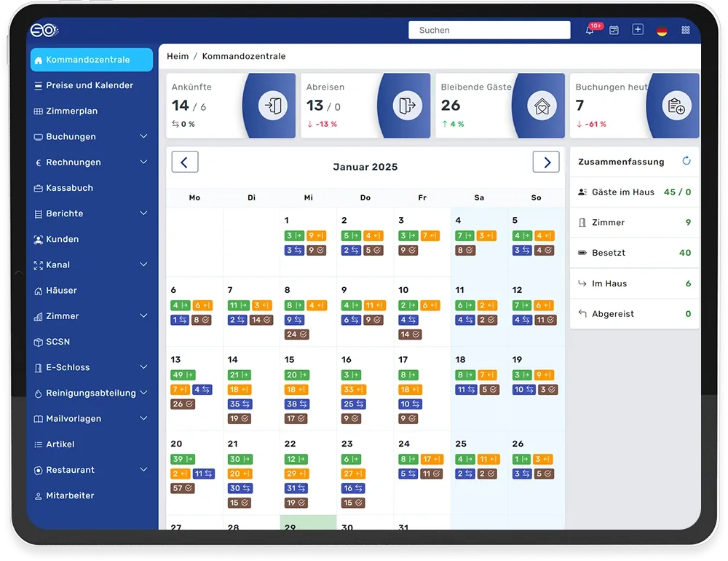Click the Zimmer summary row
Image resolution: width=728 pixels, height=561 pixels.
(x=634, y=223)
